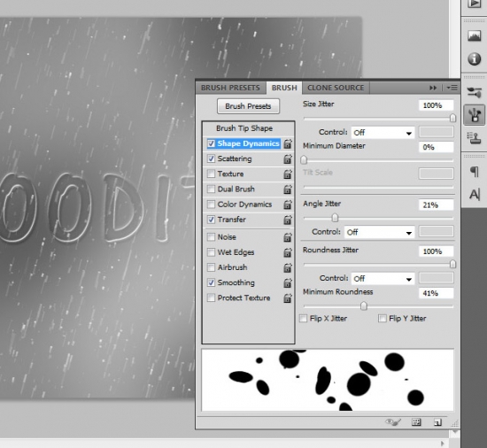Open the Character panel icon

click(475, 195)
